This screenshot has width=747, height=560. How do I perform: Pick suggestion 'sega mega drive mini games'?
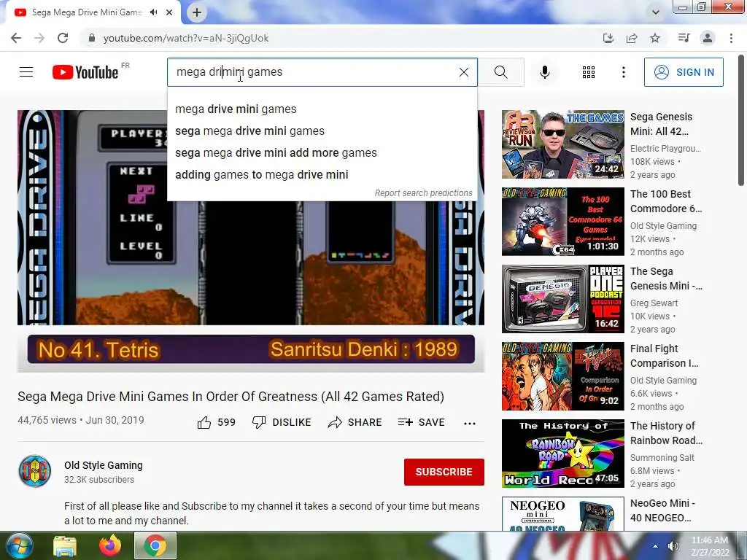(x=322, y=131)
